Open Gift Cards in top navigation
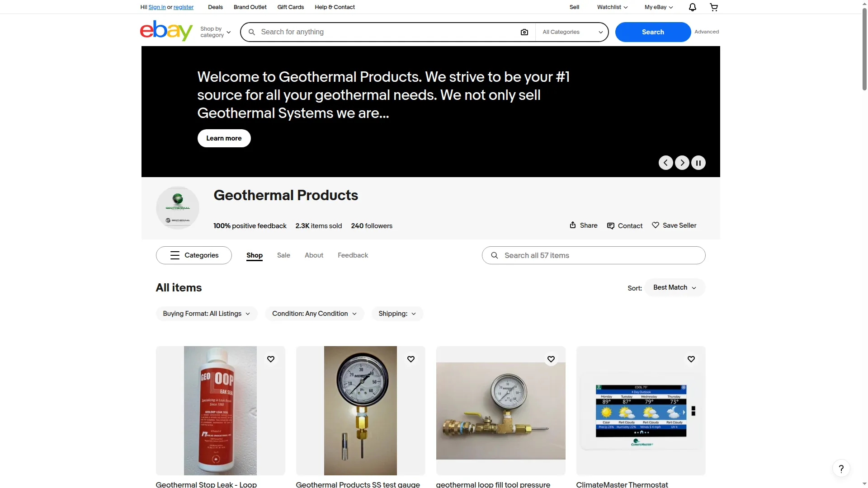 pos(291,7)
